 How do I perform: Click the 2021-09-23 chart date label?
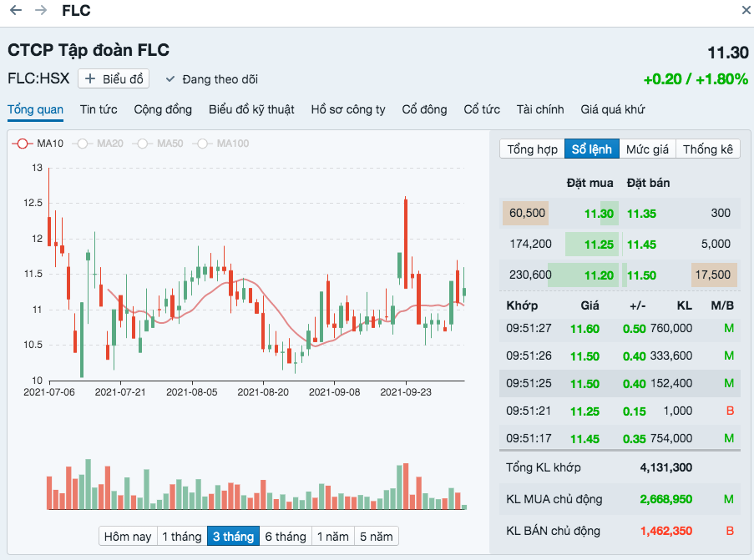pos(406,392)
